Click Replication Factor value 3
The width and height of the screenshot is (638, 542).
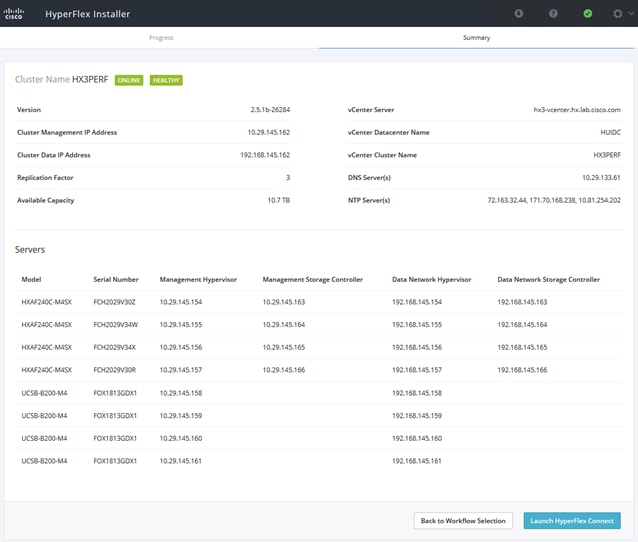tap(288, 177)
